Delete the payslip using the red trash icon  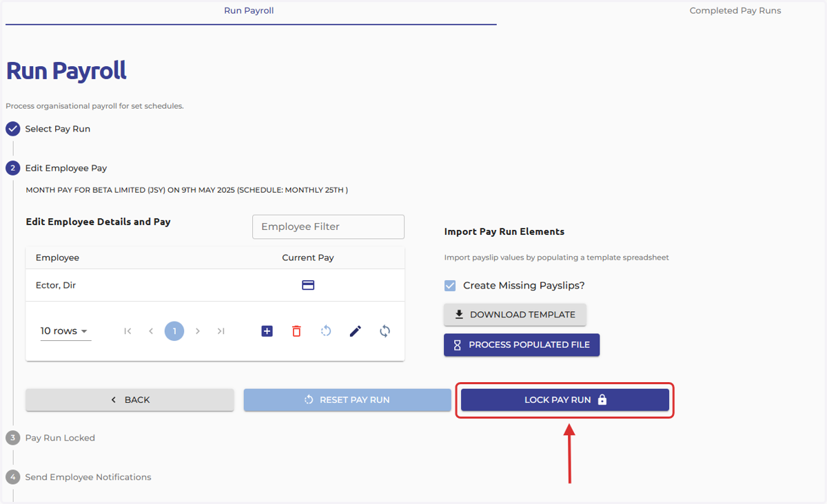pyautogui.click(x=296, y=331)
